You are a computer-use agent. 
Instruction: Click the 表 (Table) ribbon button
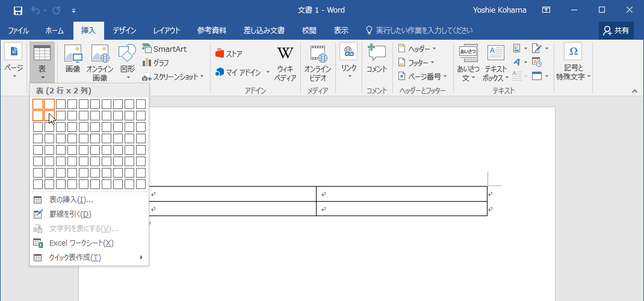point(42,62)
